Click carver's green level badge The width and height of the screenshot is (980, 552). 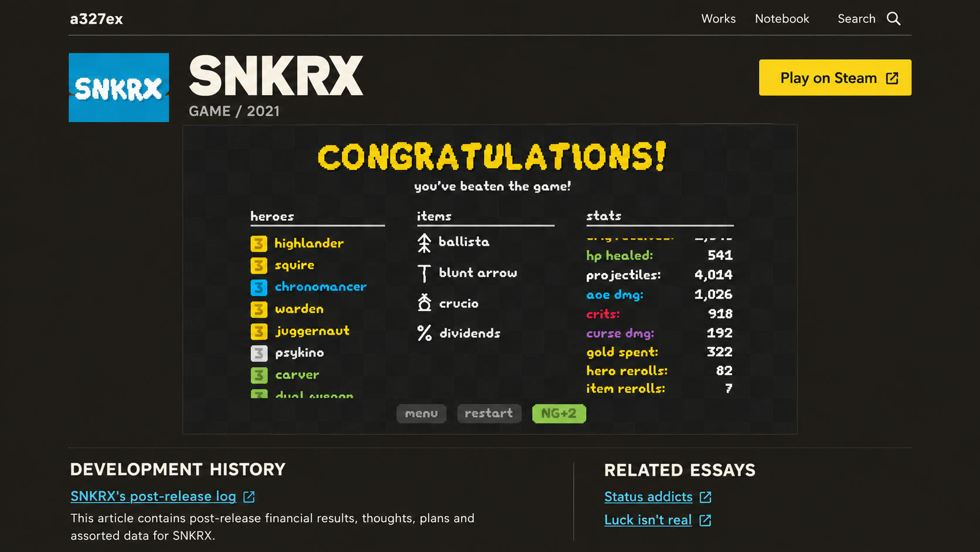click(259, 375)
